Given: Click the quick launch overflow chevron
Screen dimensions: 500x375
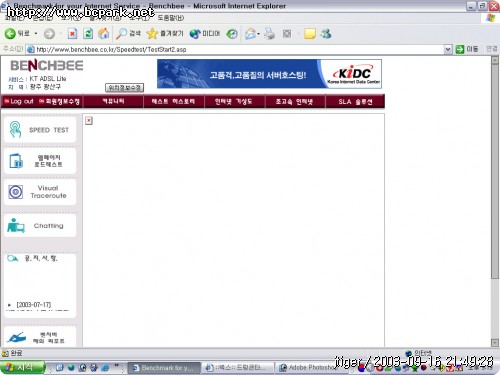Looking at the screenshot, I should click(117, 366).
